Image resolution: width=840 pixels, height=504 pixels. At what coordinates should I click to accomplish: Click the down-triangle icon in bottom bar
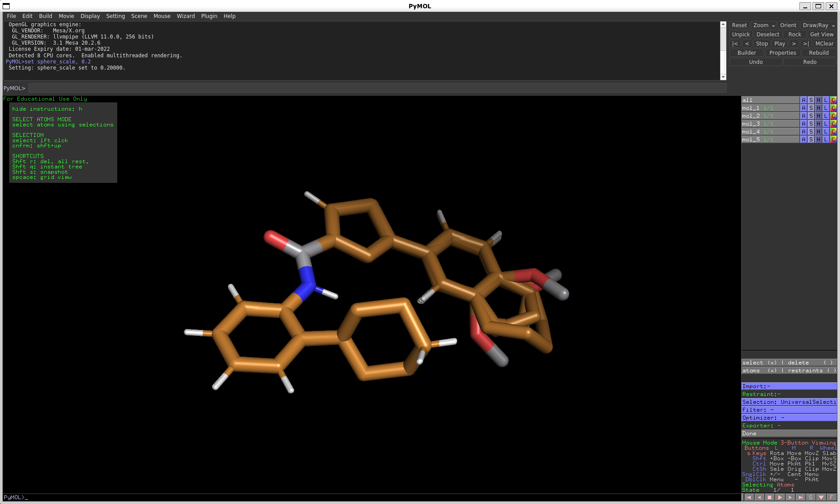[x=821, y=497]
